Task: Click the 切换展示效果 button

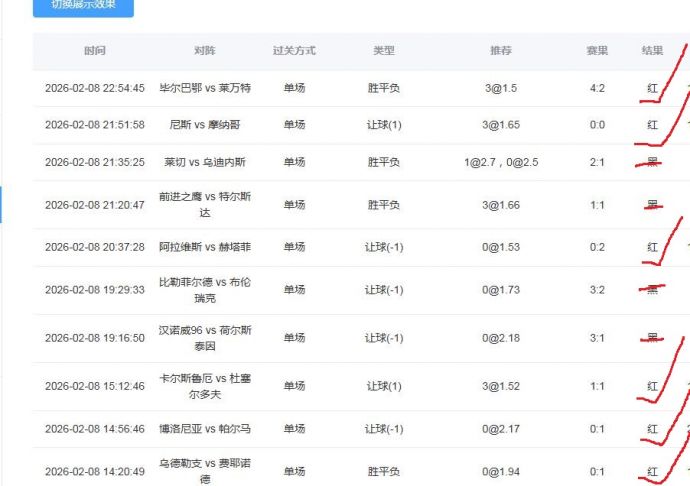Action: [x=83, y=5]
